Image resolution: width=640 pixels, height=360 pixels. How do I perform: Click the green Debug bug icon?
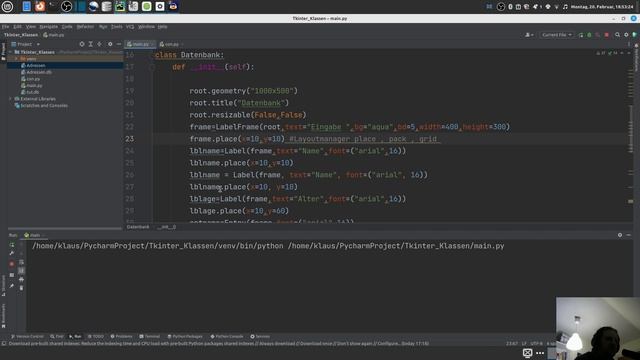[x=589, y=35]
